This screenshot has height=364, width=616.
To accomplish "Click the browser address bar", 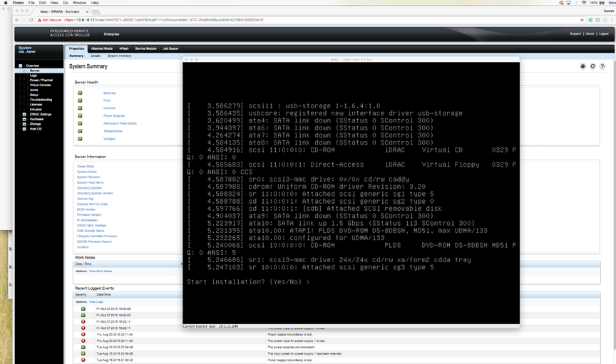I will [285, 20].
